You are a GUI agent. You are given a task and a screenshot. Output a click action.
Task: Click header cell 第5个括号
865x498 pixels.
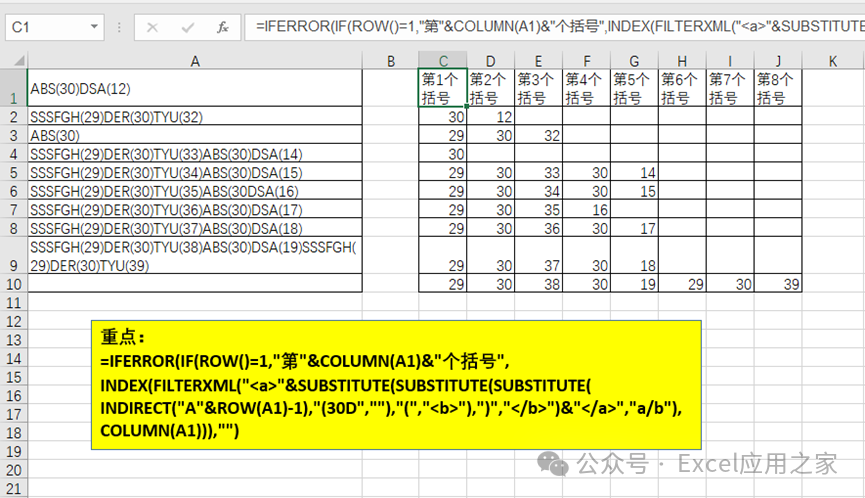tap(634, 88)
